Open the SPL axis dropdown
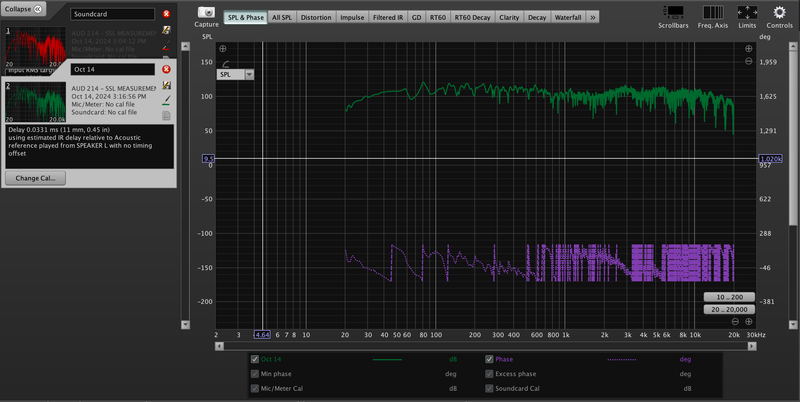The image size is (800, 402). point(249,74)
